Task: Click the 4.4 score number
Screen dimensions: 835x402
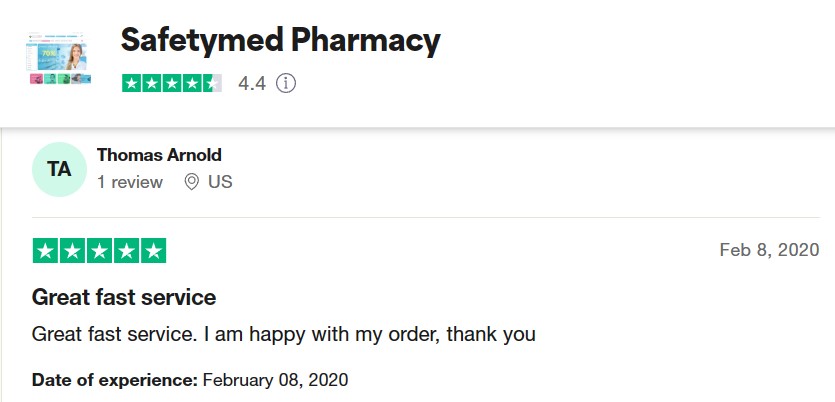Action: tap(252, 84)
